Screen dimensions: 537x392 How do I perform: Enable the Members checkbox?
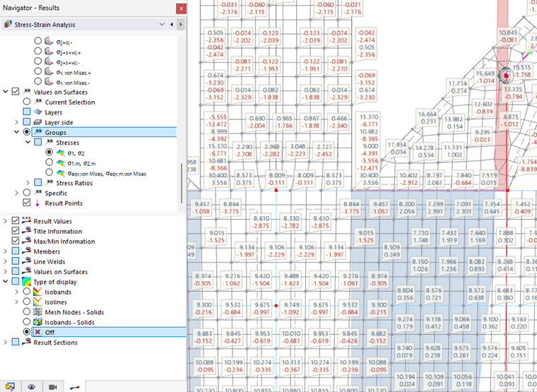[16, 251]
